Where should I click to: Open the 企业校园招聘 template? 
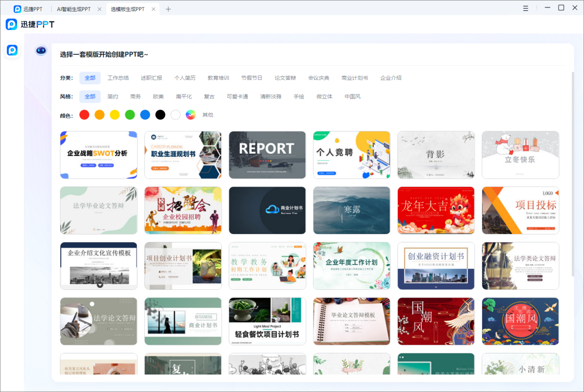click(x=183, y=211)
